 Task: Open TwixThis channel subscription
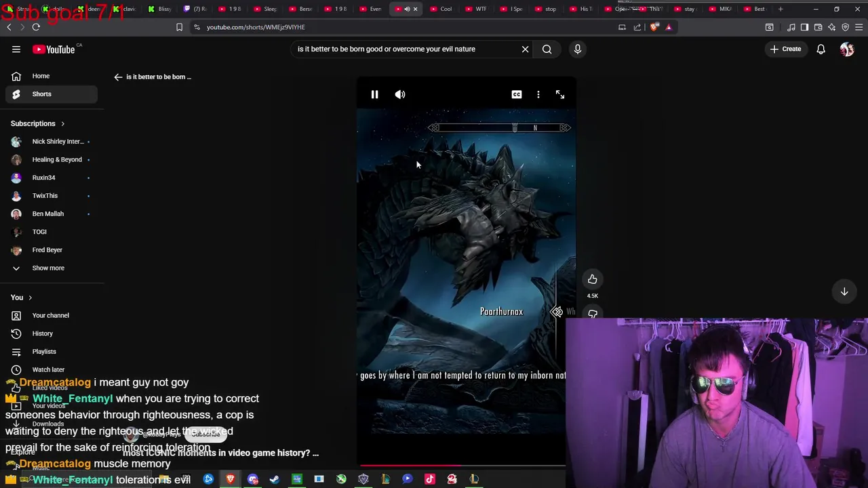pyautogui.click(x=52, y=196)
